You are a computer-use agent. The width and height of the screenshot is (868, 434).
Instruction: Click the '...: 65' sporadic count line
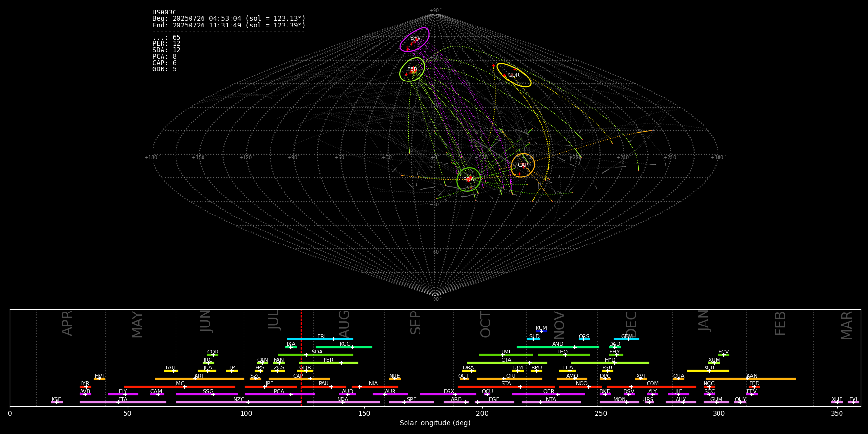(x=166, y=38)
